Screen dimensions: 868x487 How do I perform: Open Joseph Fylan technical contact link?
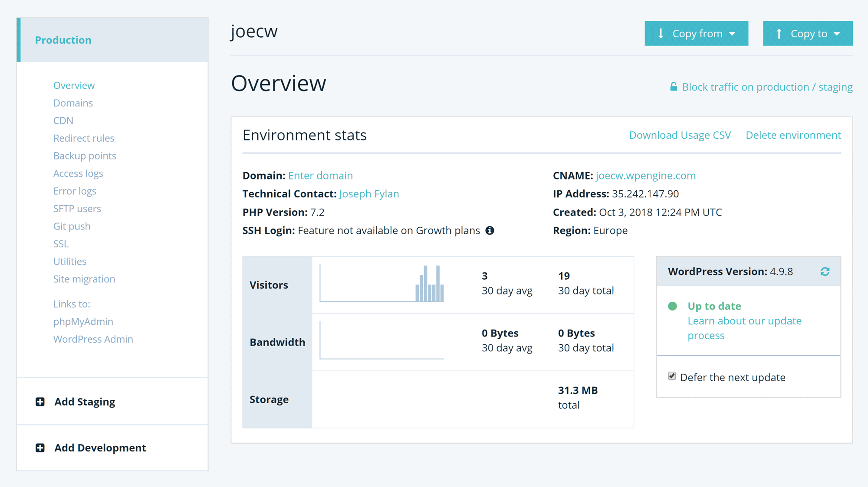click(x=369, y=194)
